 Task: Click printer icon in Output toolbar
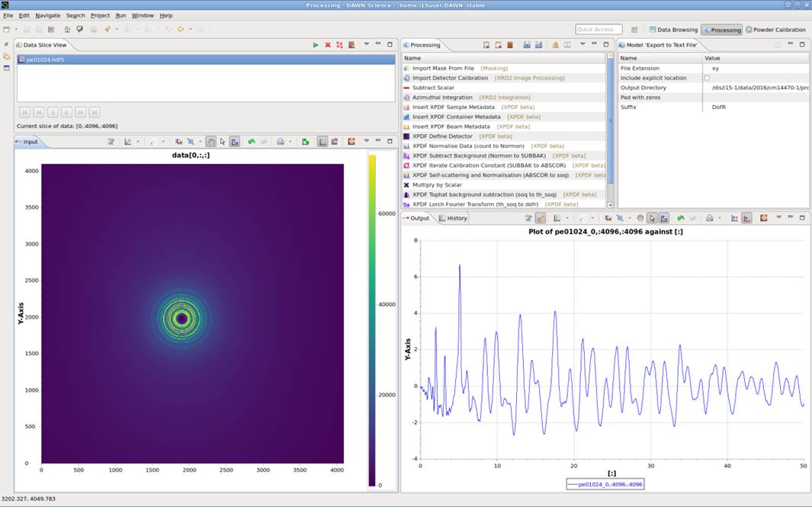[710, 218]
